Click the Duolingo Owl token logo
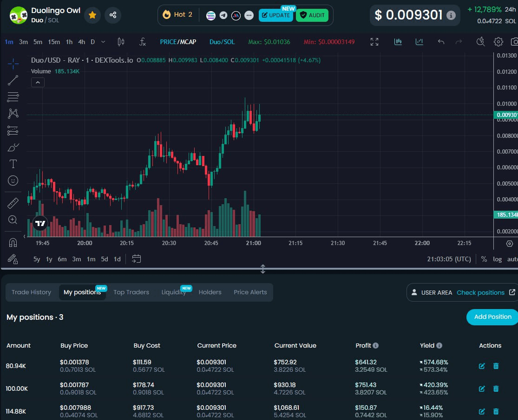Image resolution: width=518 pixels, height=420 pixels. pos(18,15)
